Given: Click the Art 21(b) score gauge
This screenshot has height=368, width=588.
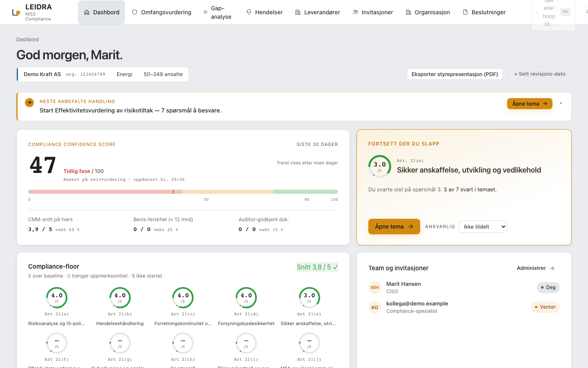Looking at the screenshot, I should pos(120,298).
